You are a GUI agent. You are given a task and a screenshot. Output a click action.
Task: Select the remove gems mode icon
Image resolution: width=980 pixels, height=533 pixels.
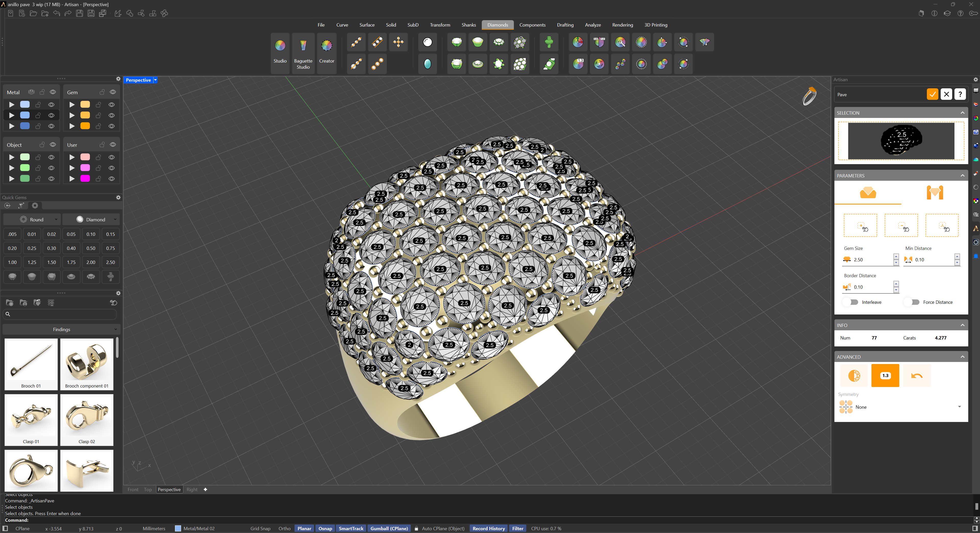coord(901,225)
